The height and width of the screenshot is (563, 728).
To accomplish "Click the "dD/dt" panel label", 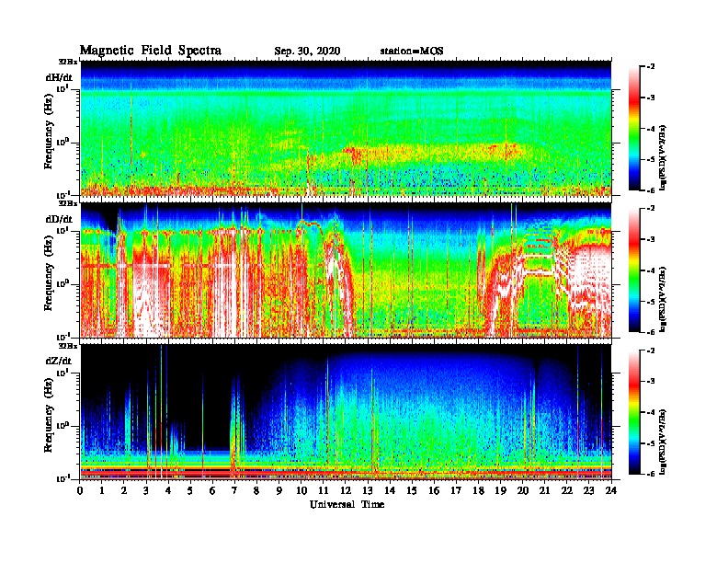I will 59,219.
